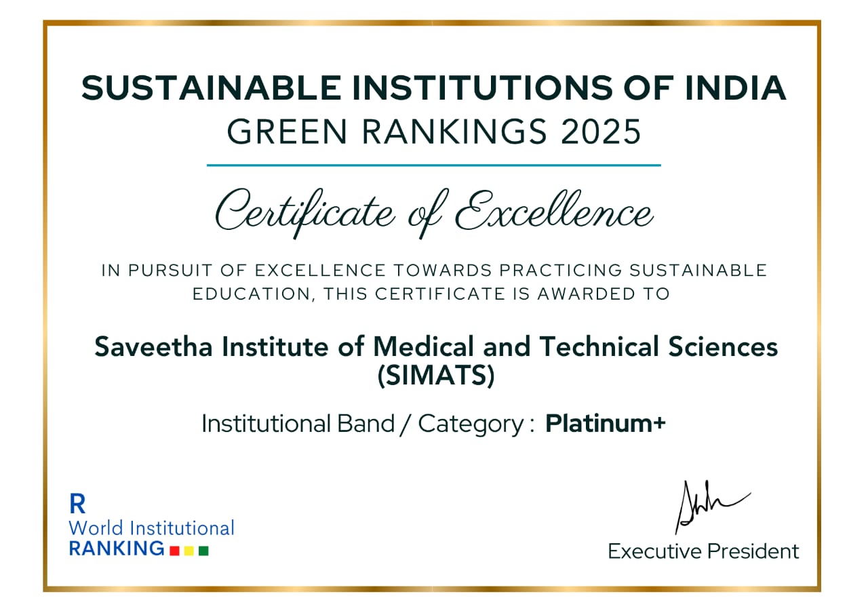Click the gold border's top edge

pyautogui.click(x=433, y=23)
